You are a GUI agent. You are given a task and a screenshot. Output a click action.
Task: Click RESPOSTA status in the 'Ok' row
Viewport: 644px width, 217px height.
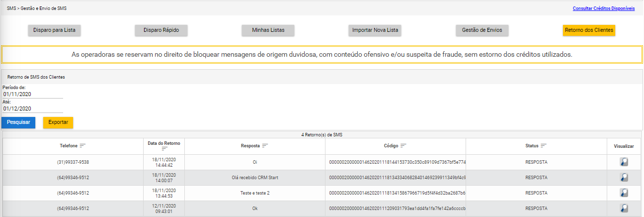coord(536,209)
